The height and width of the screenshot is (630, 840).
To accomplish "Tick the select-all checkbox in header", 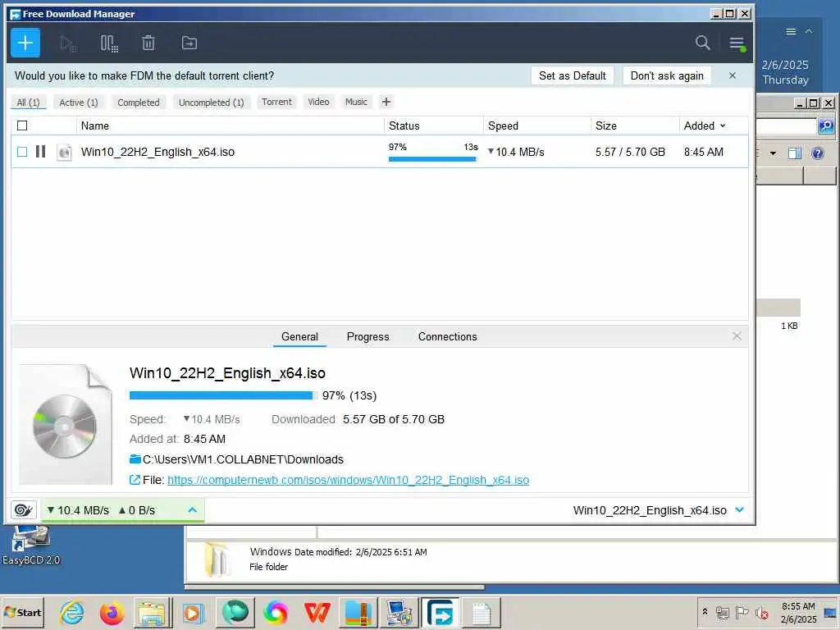I will tap(22, 126).
